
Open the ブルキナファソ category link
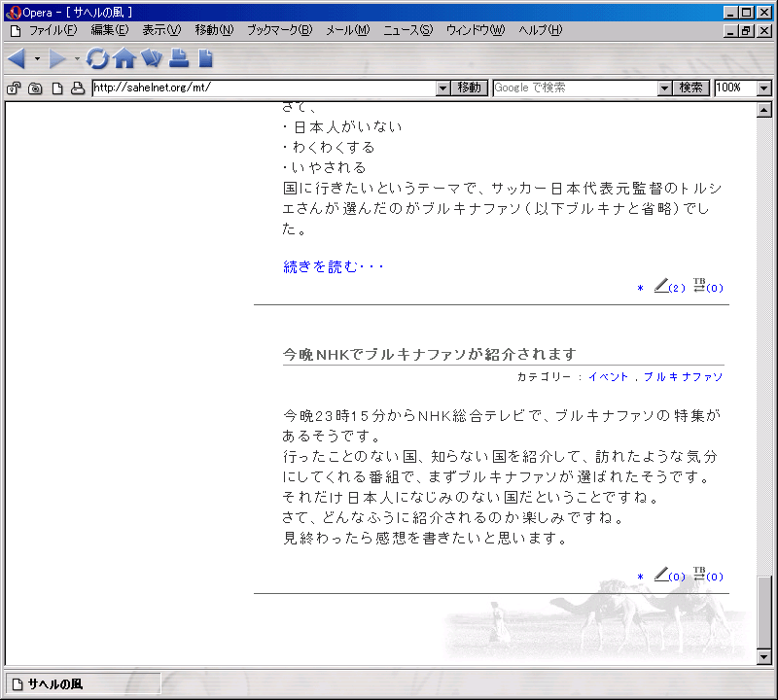point(684,377)
